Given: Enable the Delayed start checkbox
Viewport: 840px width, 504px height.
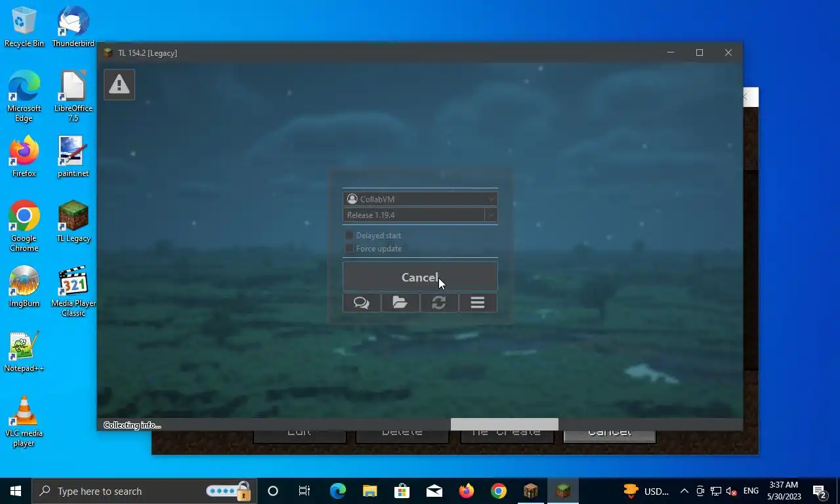Looking at the screenshot, I should click(349, 235).
